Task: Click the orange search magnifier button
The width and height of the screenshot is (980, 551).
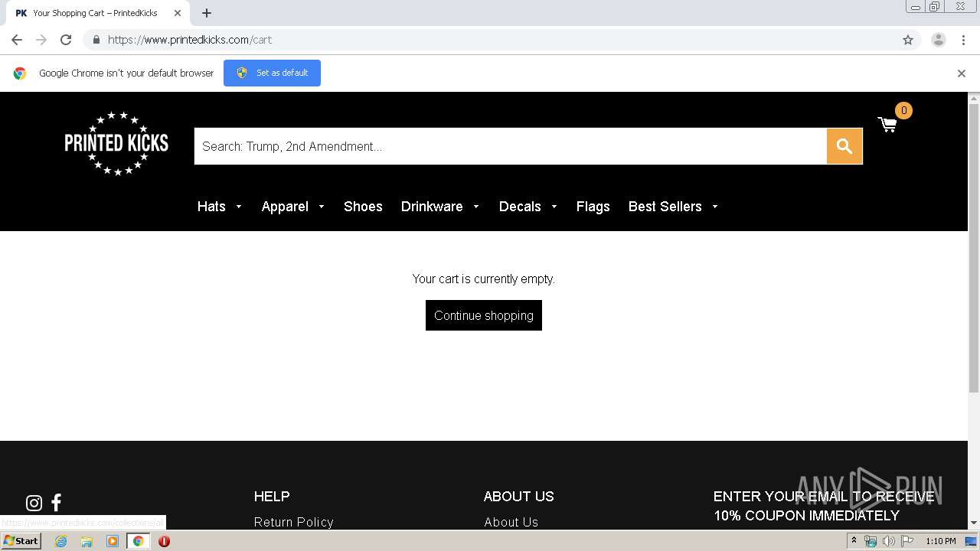Action: coord(844,146)
